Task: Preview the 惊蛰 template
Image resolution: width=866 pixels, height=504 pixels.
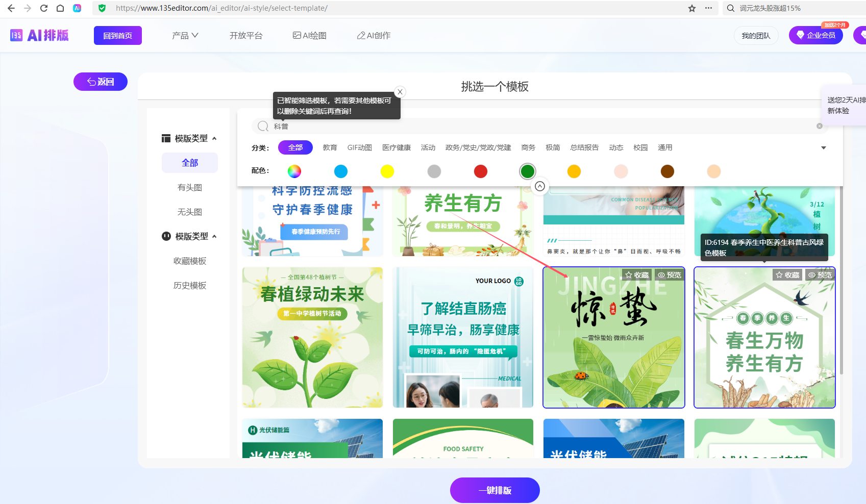Action: click(670, 275)
